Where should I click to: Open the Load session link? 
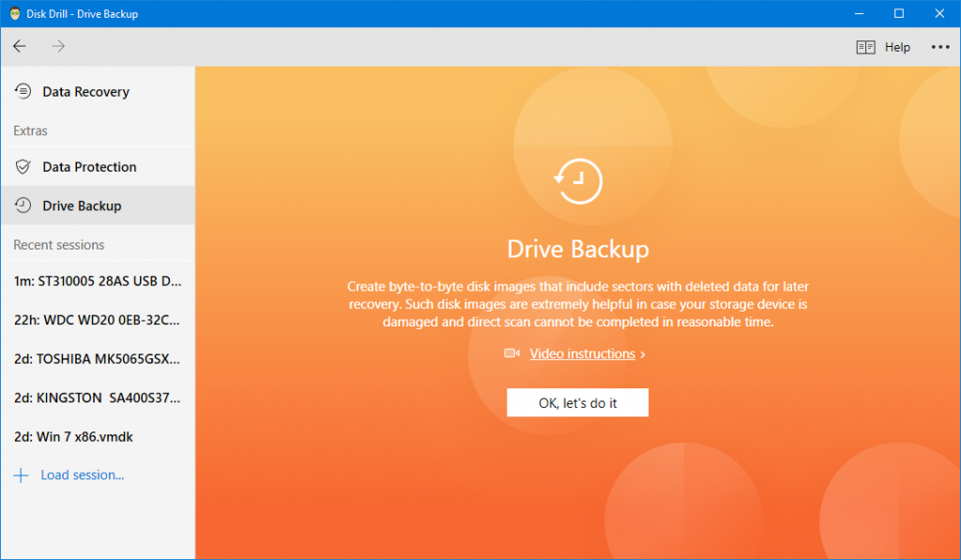point(83,475)
